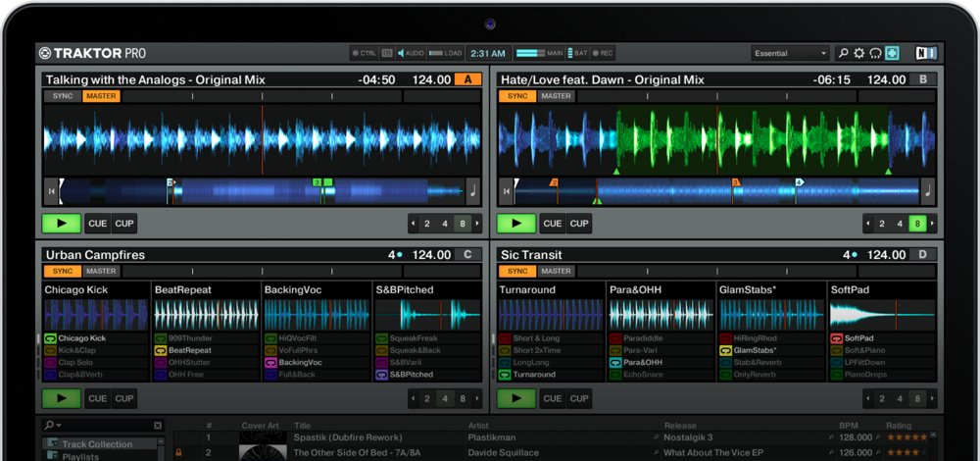Select the GlamStabs* sample cell icon
Screen dimensions: 980x461
pos(725,350)
